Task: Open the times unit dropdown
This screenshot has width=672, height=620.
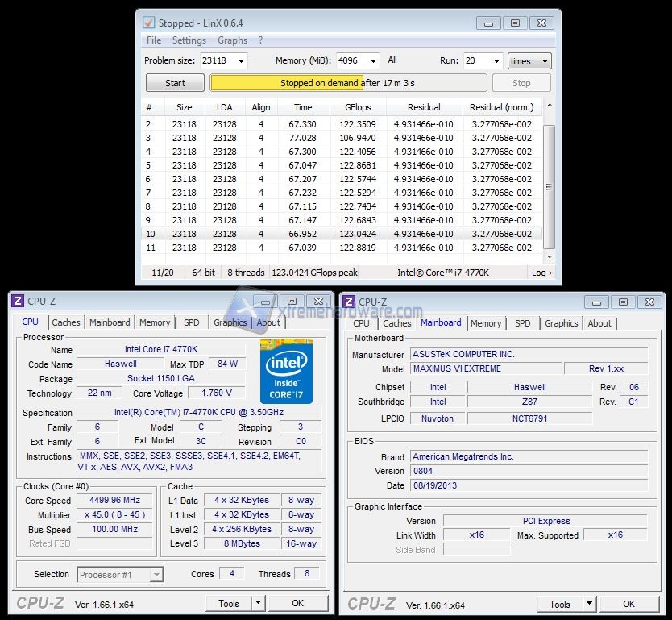Action: 545,61
